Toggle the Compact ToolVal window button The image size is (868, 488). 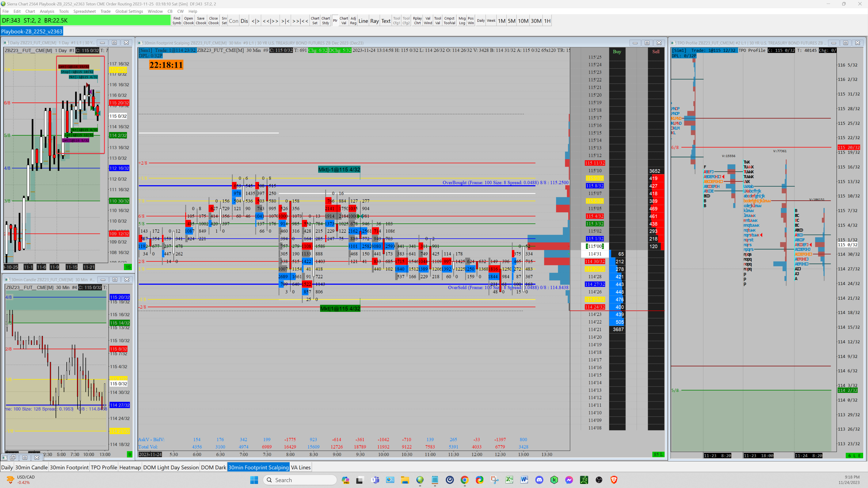click(x=449, y=21)
